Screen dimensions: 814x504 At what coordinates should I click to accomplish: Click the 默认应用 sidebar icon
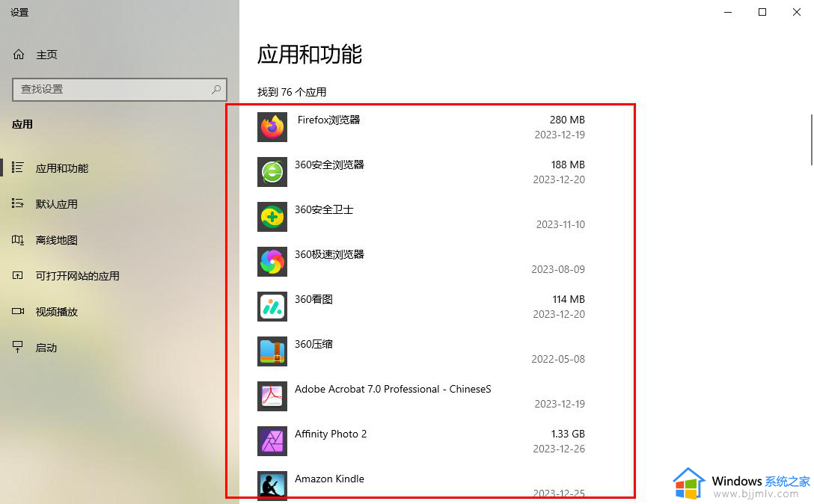(18, 203)
